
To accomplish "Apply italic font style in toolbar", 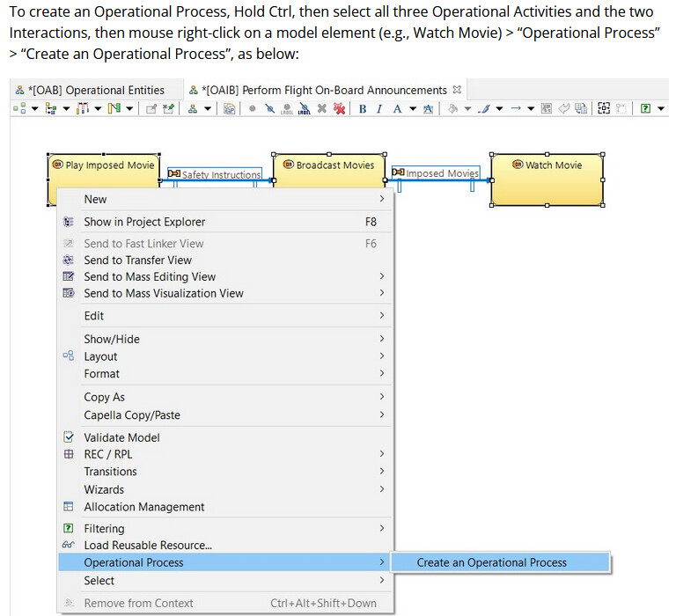I will (x=379, y=108).
